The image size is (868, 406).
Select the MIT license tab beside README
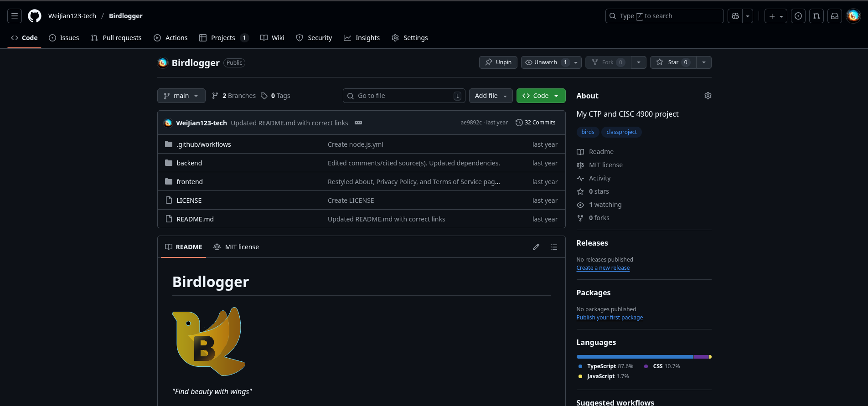(236, 247)
